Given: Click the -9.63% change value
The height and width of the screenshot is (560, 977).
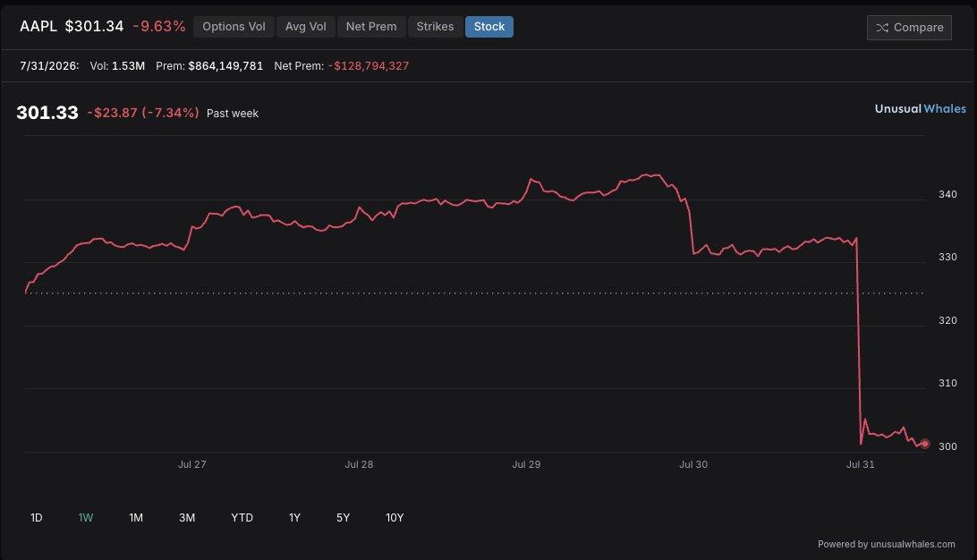Looking at the screenshot, I should [159, 26].
